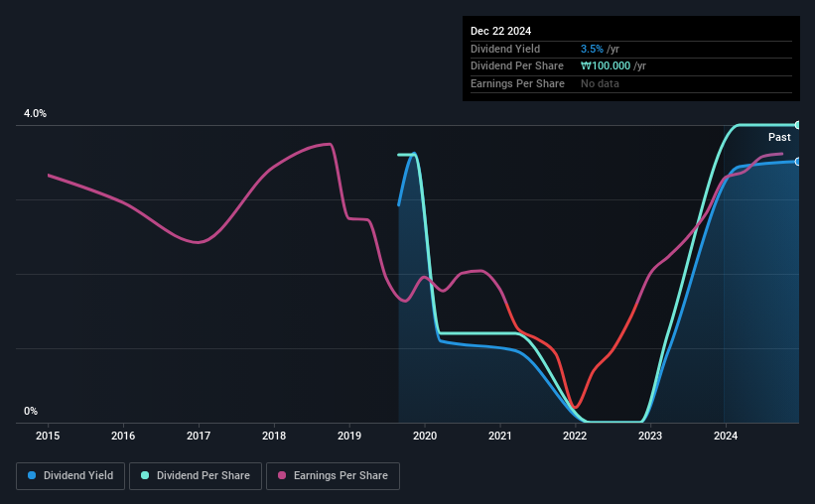Click the Dividend Yield tooltip row label
The width and height of the screenshot is (815, 504).
click(505, 49)
